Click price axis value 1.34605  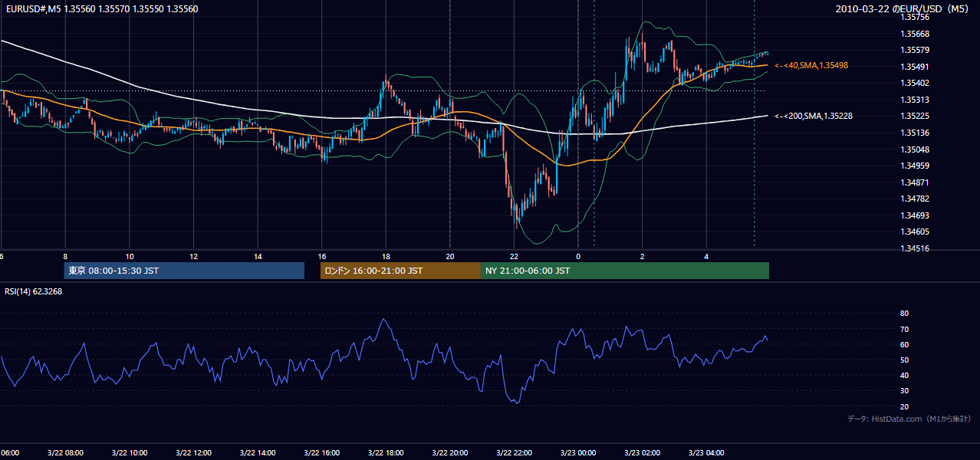(914, 232)
